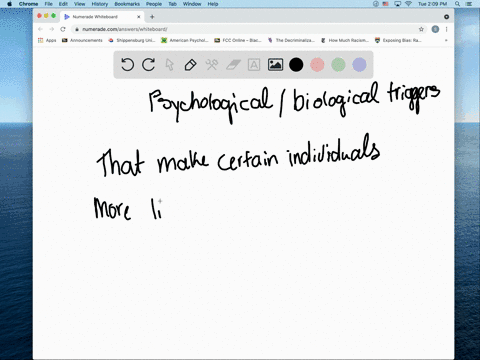Open Spotlight search in menu bar
Viewport: 480px width, 360px height.
click(457, 4)
